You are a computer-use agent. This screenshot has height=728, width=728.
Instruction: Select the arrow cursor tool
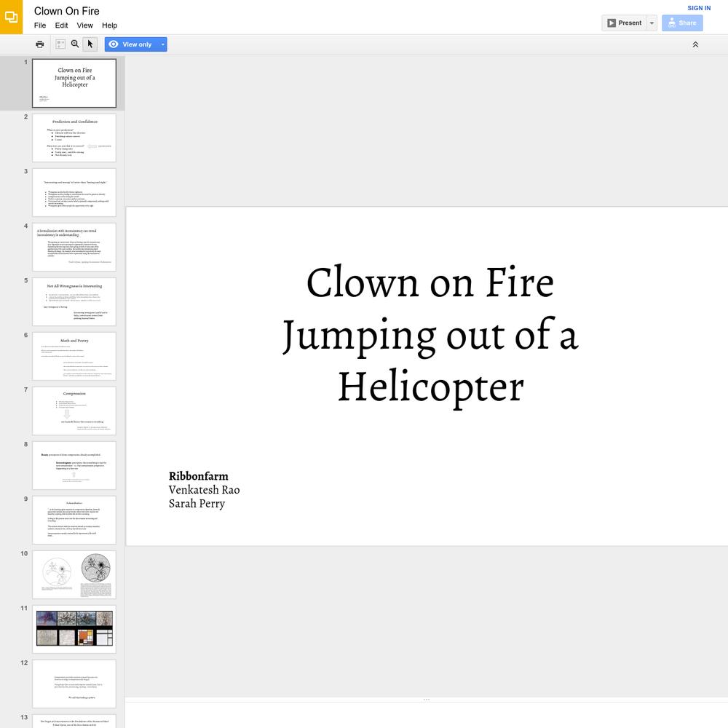point(90,44)
